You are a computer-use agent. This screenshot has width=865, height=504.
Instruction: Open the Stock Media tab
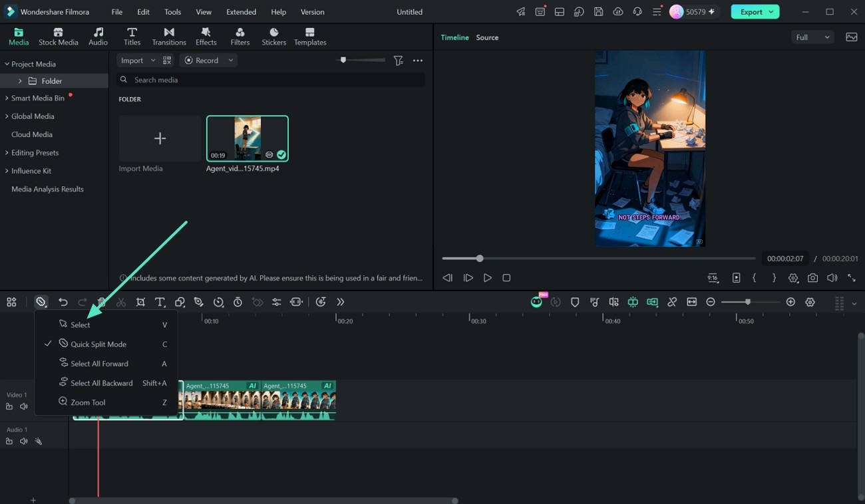click(58, 37)
